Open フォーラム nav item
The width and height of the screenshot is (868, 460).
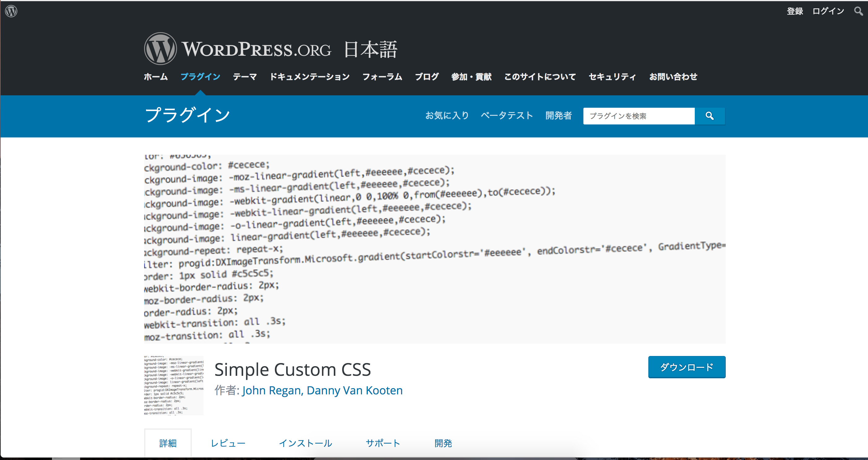(382, 77)
